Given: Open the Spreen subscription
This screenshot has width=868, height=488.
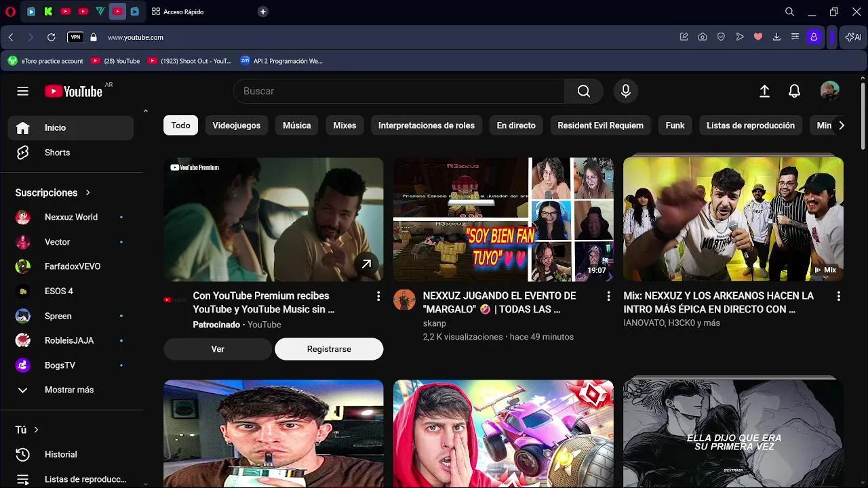Looking at the screenshot, I should pyautogui.click(x=71, y=316).
